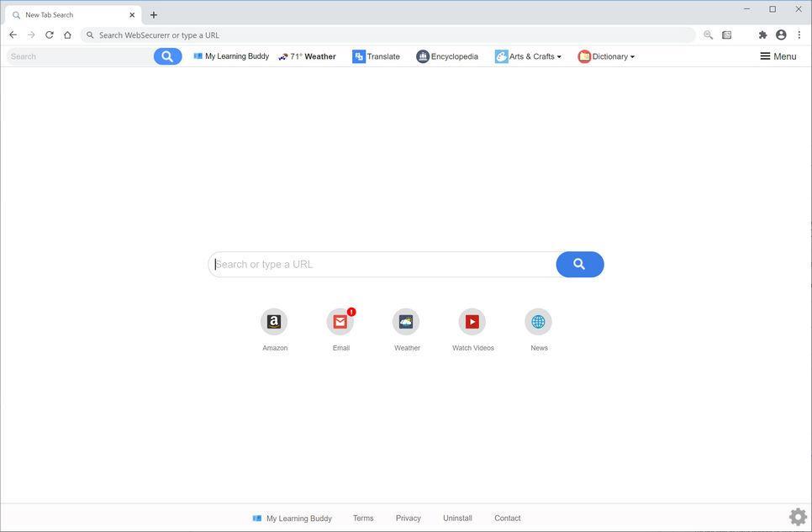The image size is (812, 532).
Task: Focus the small toolbar Search field
Action: [x=80, y=56]
